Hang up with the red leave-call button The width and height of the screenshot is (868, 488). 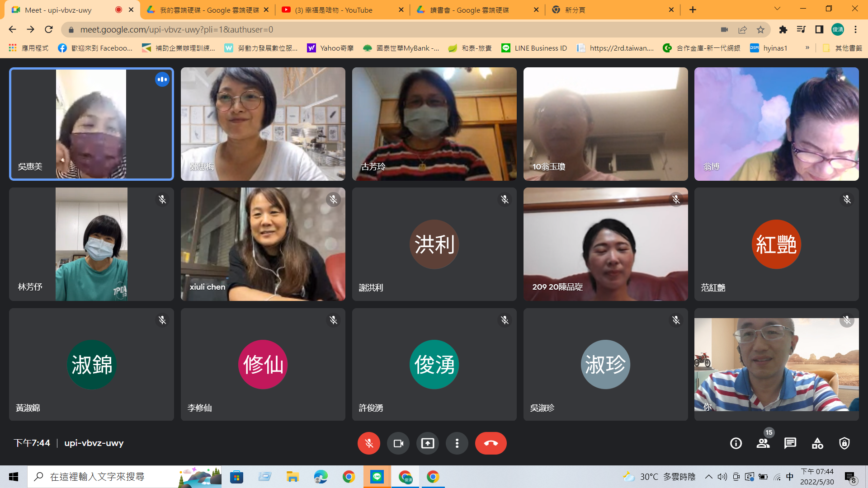coord(491,443)
